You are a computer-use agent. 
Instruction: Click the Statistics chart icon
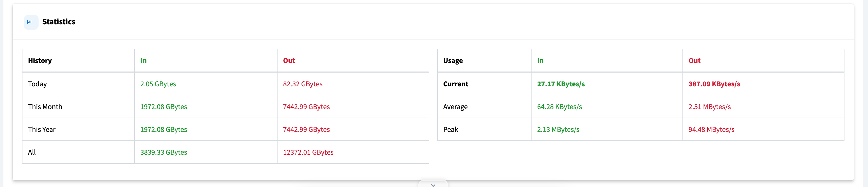(x=31, y=22)
